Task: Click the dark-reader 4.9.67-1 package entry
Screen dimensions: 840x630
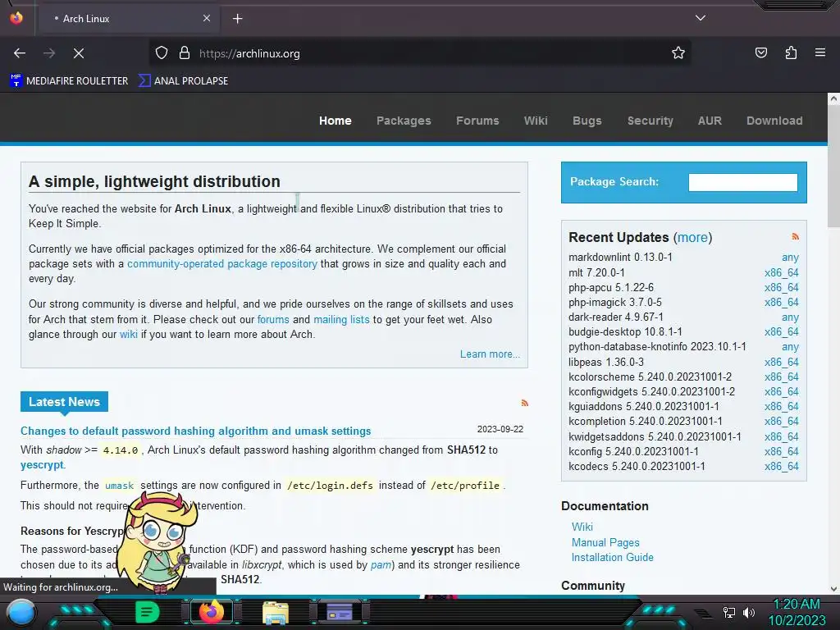Action: coord(615,317)
